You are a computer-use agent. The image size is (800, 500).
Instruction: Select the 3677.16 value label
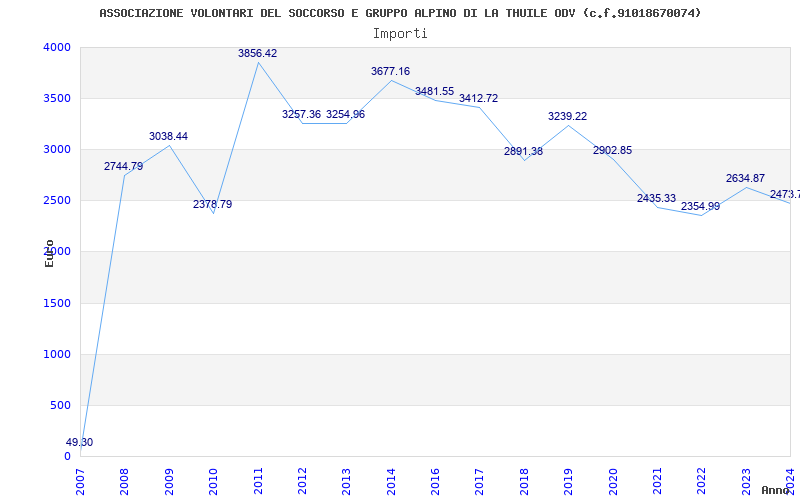coord(390,72)
